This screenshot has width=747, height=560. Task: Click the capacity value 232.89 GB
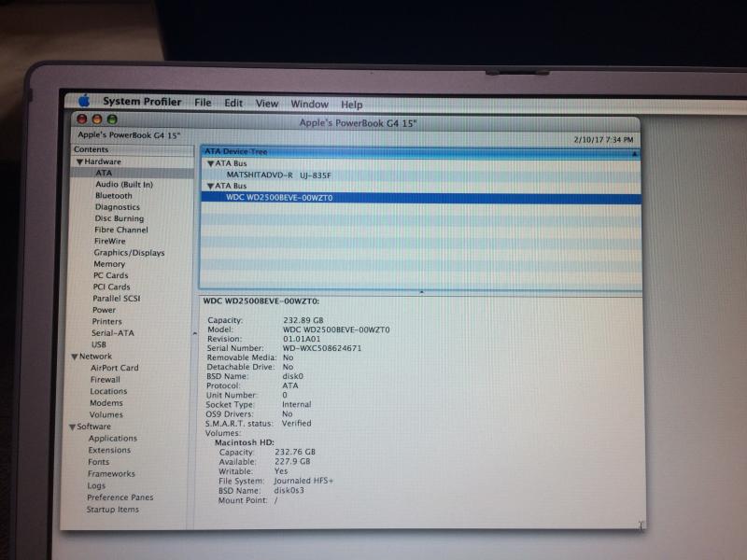pyautogui.click(x=303, y=320)
